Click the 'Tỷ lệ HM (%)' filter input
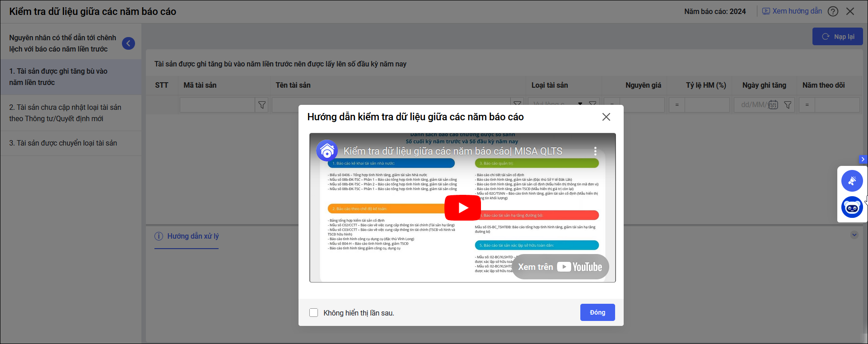The width and height of the screenshot is (868, 344). click(707, 105)
